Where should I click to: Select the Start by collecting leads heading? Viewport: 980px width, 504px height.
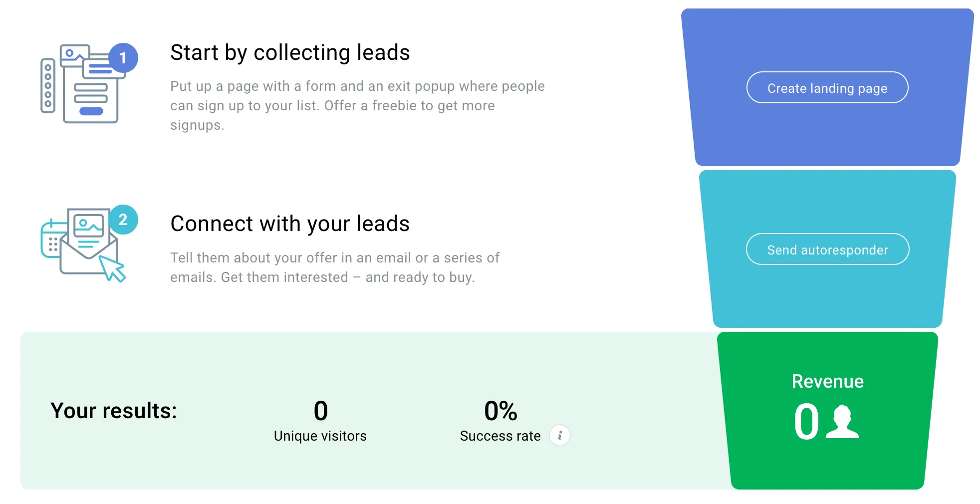click(x=290, y=52)
